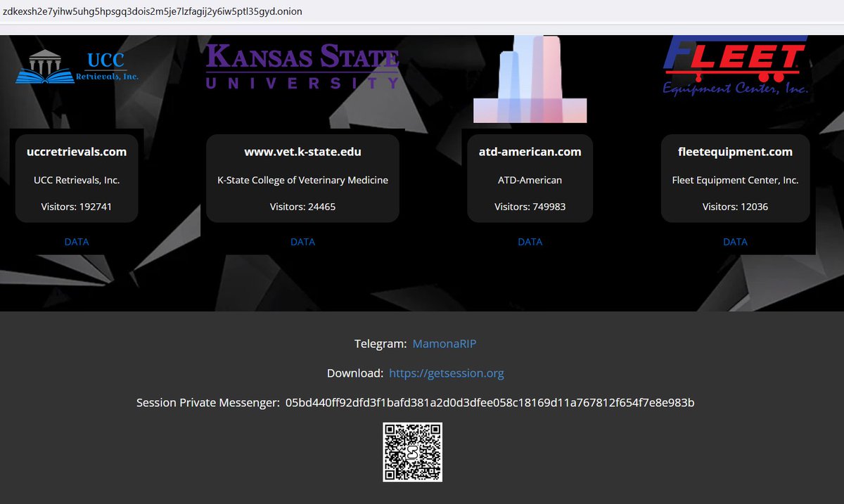
Task: Click the QR code image
Action: [412, 452]
